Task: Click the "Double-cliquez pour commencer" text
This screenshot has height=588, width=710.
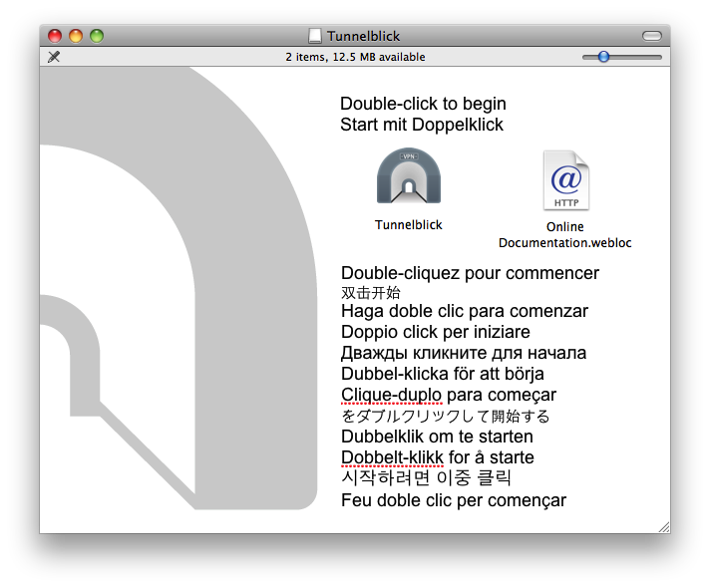Action: [x=470, y=273]
